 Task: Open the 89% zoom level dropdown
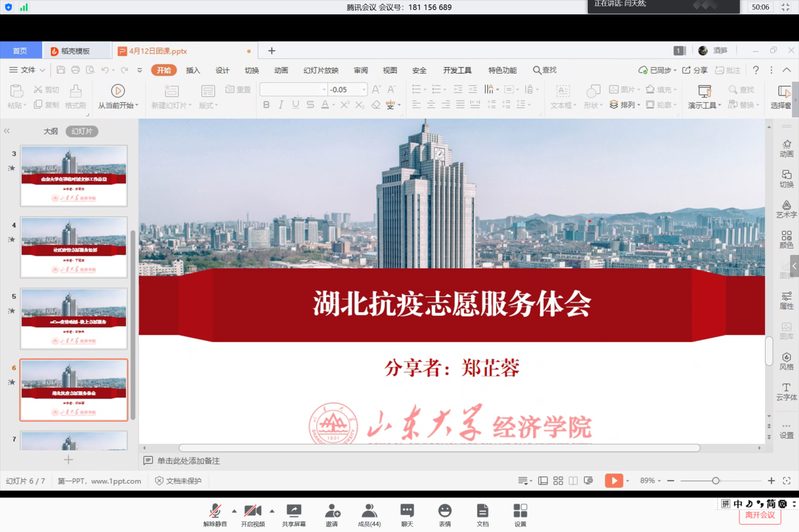[650, 480]
